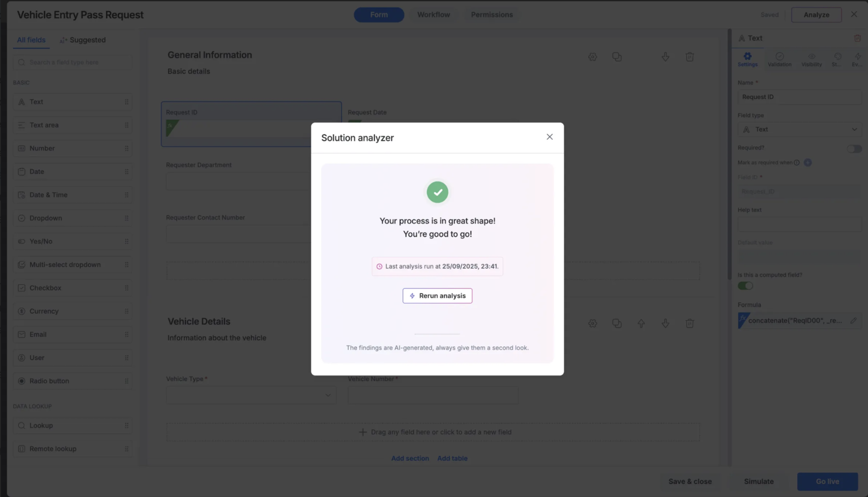The image size is (868, 497).
Task: Enable the Required? toggle
Action: 854,149
